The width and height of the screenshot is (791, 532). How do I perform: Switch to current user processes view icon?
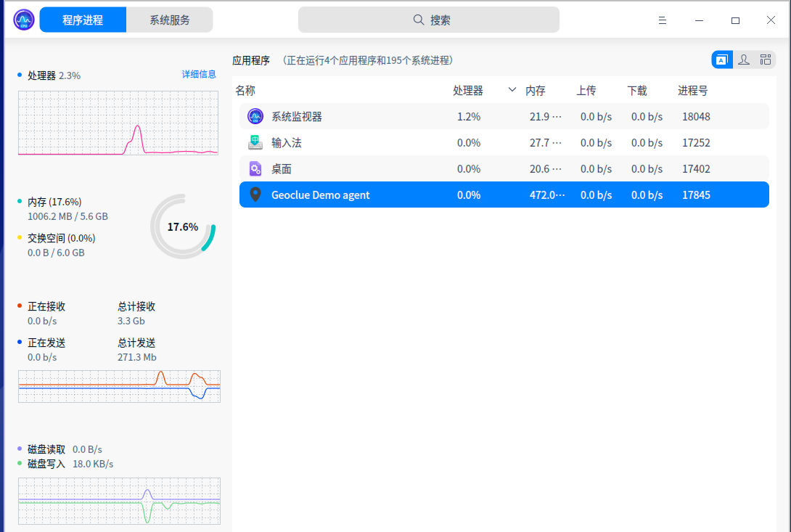tap(743, 59)
